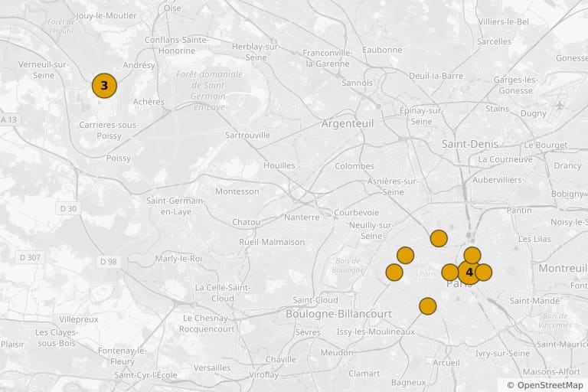The width and height of the screenshot is (588, 392).
Task: Click the Montesson label
Action: [x=237, y=191]
